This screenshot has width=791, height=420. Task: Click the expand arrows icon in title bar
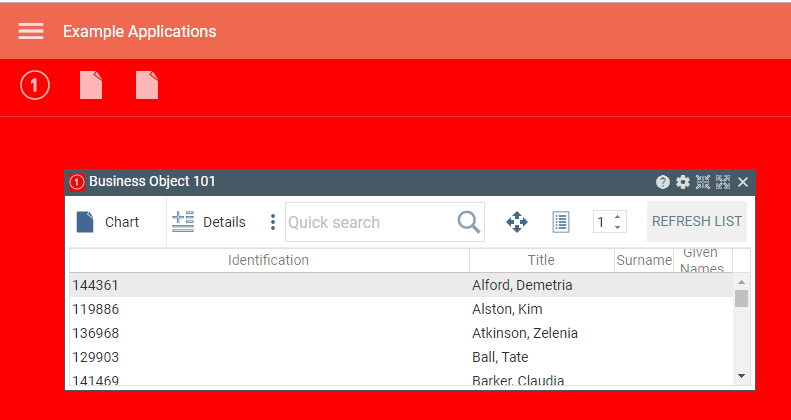click(x=723, y=182)
